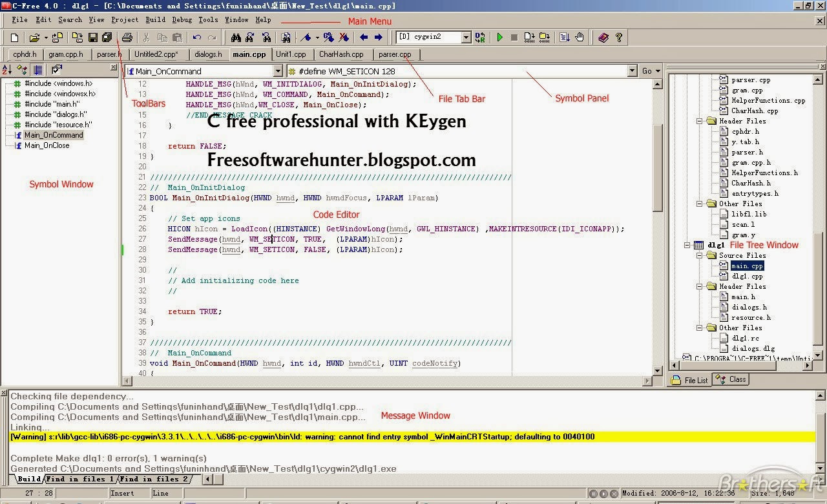827x504 pixels.
Task: Click the blue Navigate Forward arrow
Action: (379, 37)
